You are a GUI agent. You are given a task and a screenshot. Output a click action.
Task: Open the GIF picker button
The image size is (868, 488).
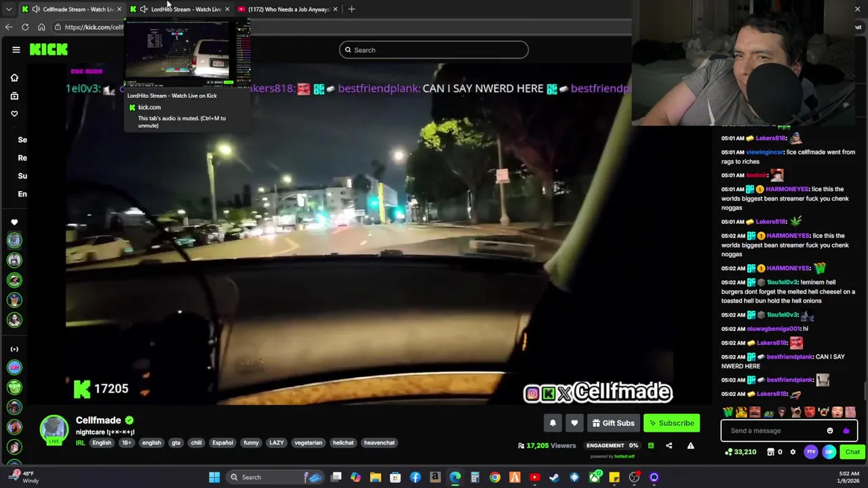(x=829, y=452)
